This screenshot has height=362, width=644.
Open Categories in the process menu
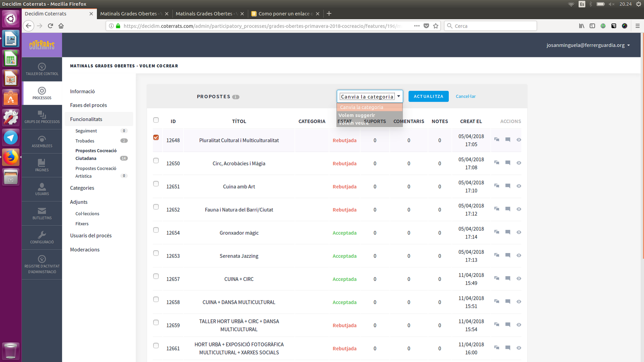(x=82, y=188)
